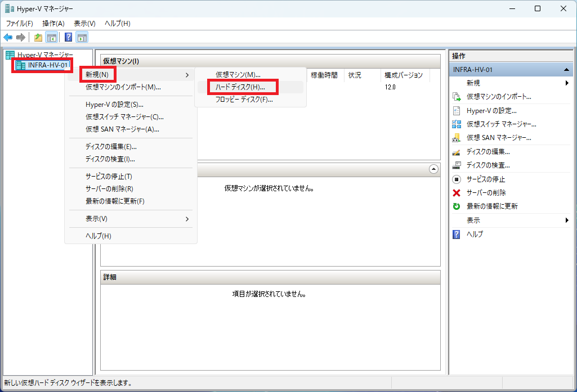
Task: Toggle the console tree pane toolbar icon
Action: (x=52, y=37)
